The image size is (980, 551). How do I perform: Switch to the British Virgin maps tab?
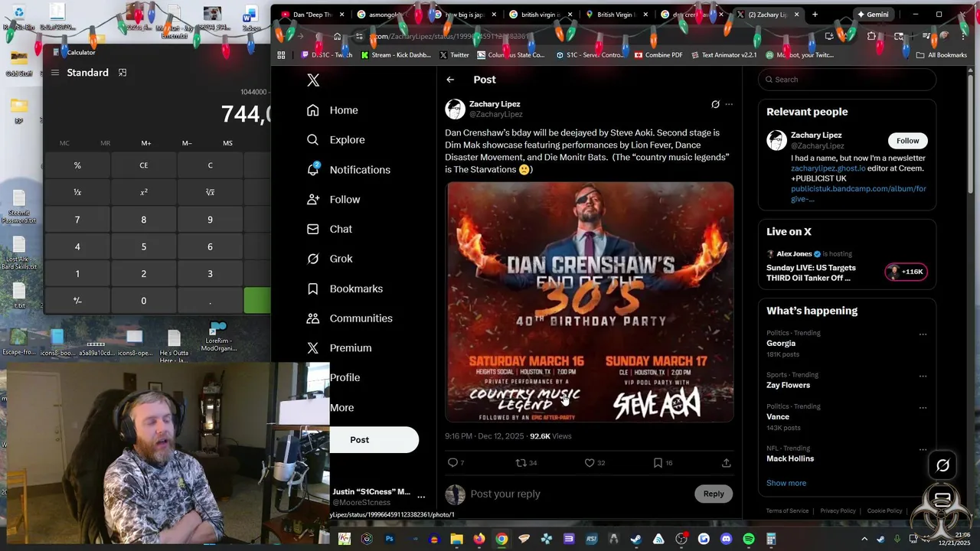click(x=616, y=15)
